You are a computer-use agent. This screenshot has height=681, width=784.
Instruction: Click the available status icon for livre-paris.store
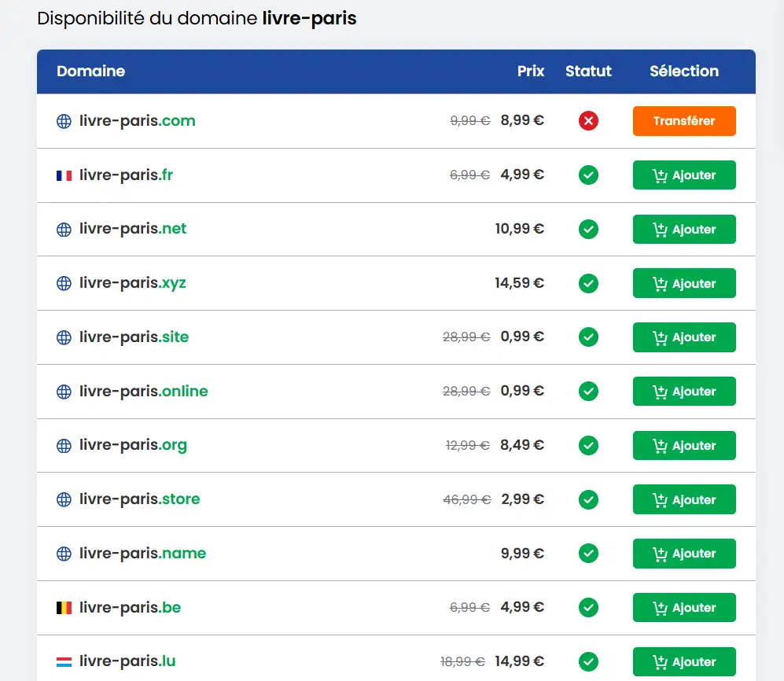point(588,499)
